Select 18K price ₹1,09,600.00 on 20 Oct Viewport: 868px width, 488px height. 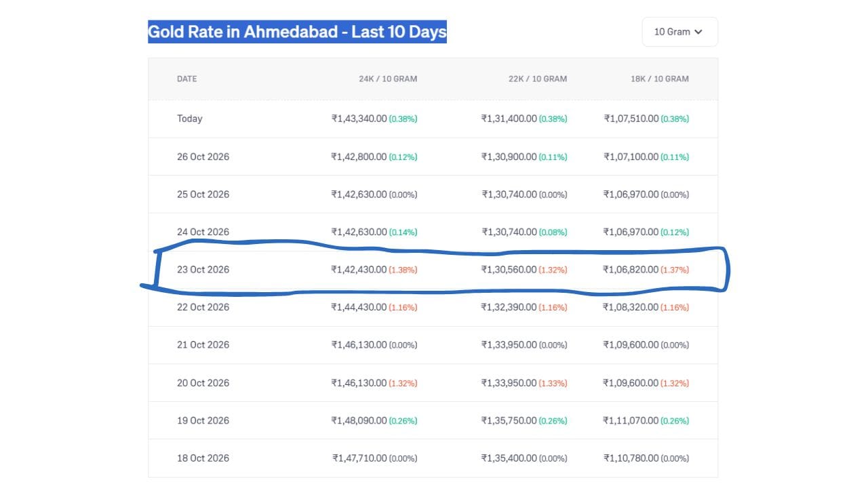[x=631, y=383]
